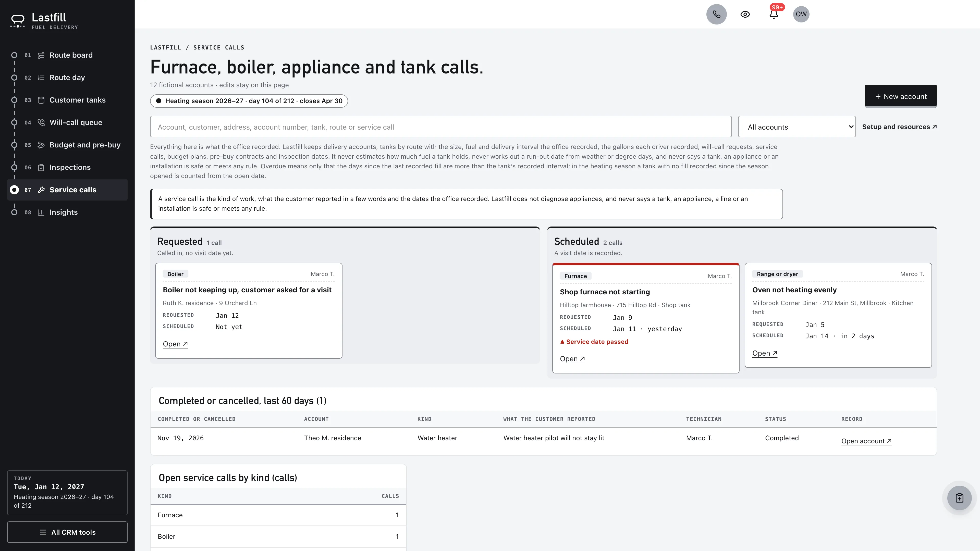Open the Shop furnace not starting call
The height and width of the screenshot is (551, 980).
572,359
